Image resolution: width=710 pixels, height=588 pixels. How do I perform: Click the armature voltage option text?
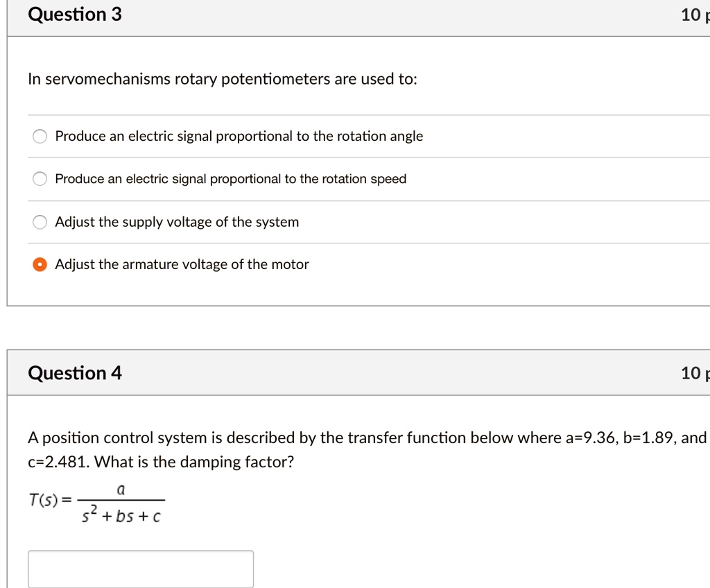pyautogui.click(x=182, y=264)
